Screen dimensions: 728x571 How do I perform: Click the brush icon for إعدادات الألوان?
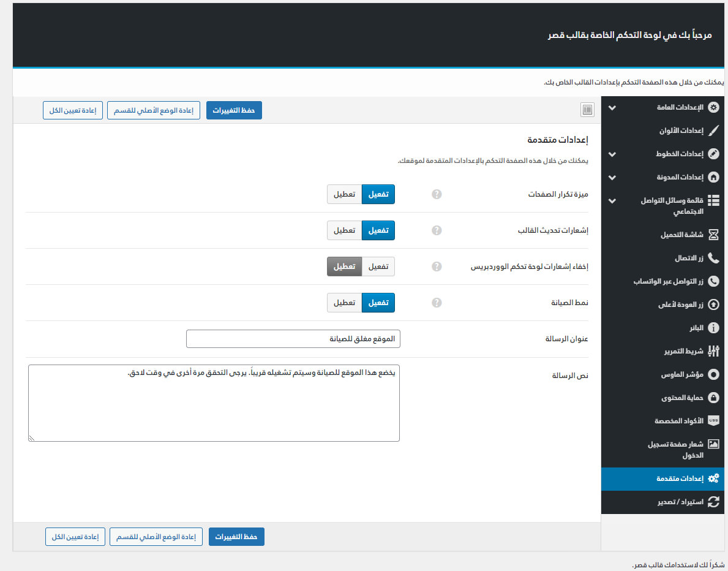[x=713, y=130]
